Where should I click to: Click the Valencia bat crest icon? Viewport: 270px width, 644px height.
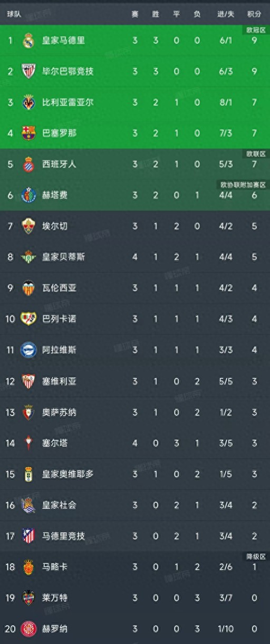28,288
